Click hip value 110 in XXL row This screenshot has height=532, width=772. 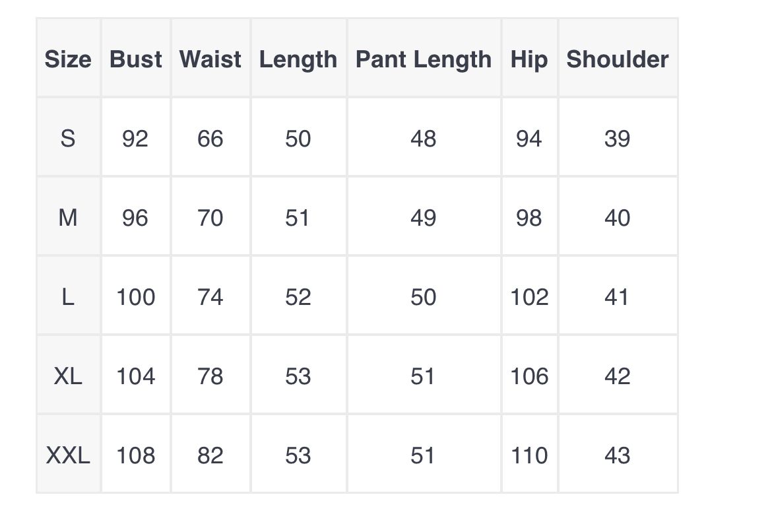529,455
